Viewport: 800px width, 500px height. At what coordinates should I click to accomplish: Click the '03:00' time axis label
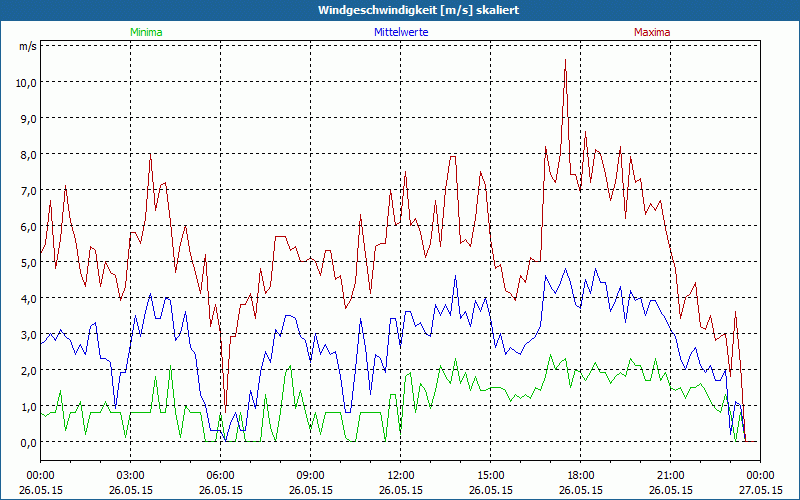(x=131, y=476)
